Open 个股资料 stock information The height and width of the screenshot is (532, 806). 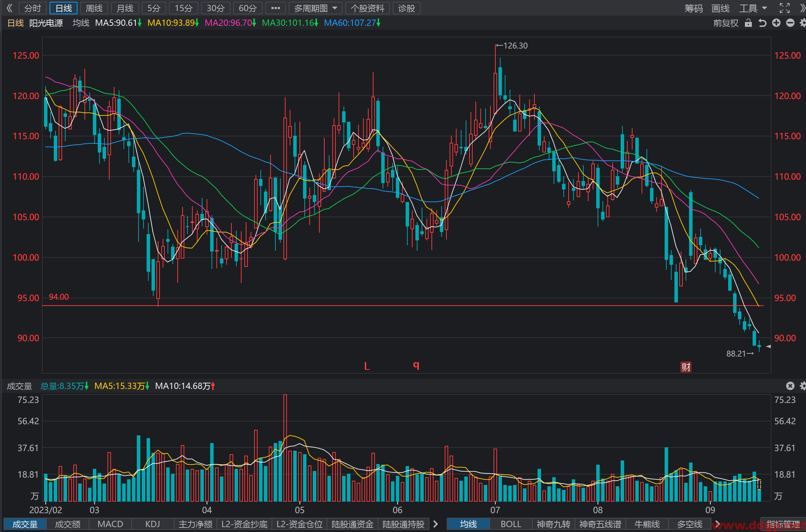tap(367, 8)
